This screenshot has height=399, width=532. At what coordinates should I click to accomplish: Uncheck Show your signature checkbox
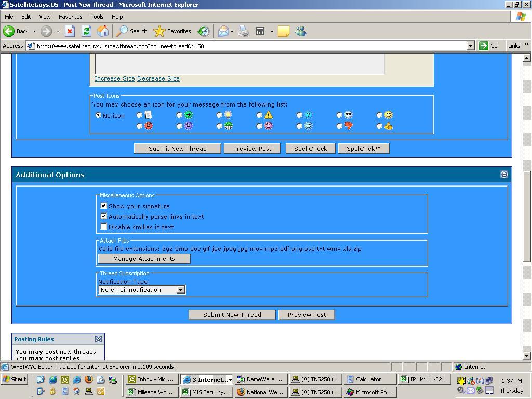(x=104, y=206)
